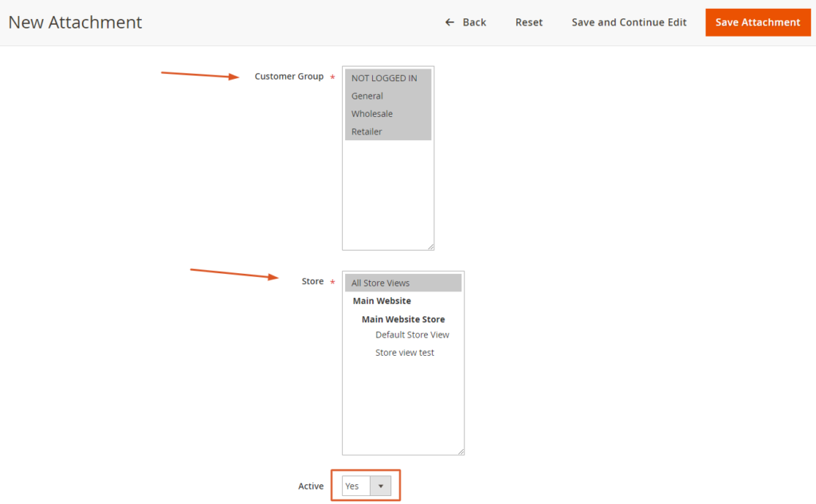The width and height of the screenshot is (816, 504).
Task: Click Main Website Store group entry
Action: click(x=403, y=319)
